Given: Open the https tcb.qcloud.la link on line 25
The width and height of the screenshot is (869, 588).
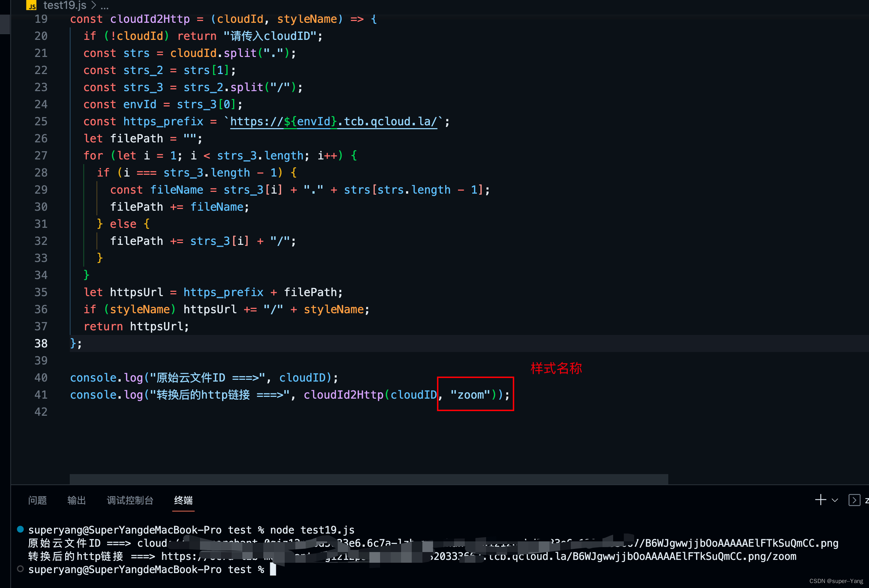Looking at the screenshot, I should tap(333, 122).
